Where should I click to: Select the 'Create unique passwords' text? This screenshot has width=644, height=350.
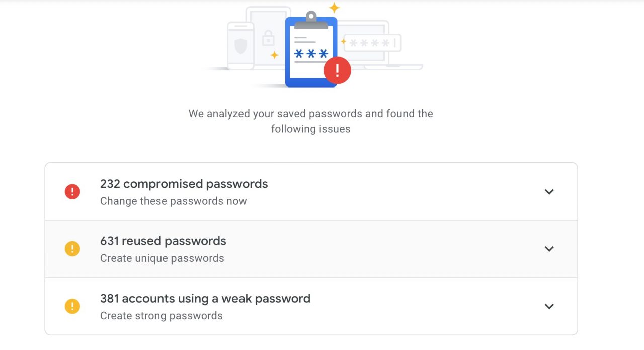[162, 258]
